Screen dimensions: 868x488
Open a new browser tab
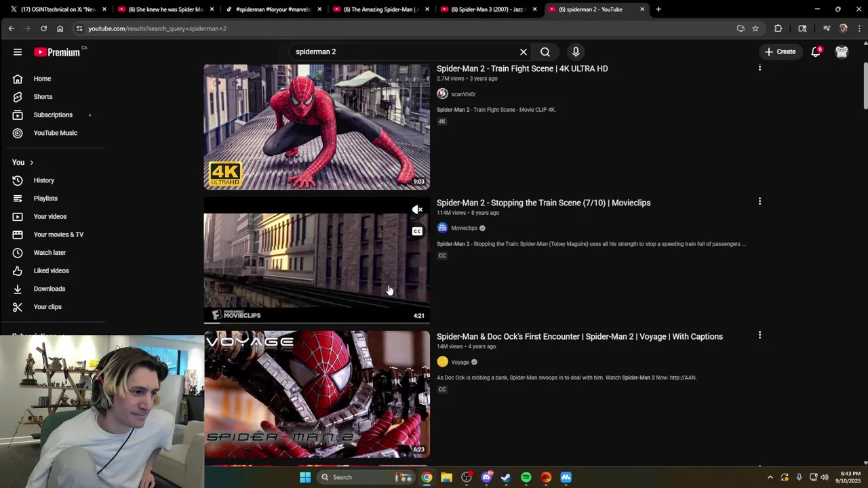click(658, 9)
